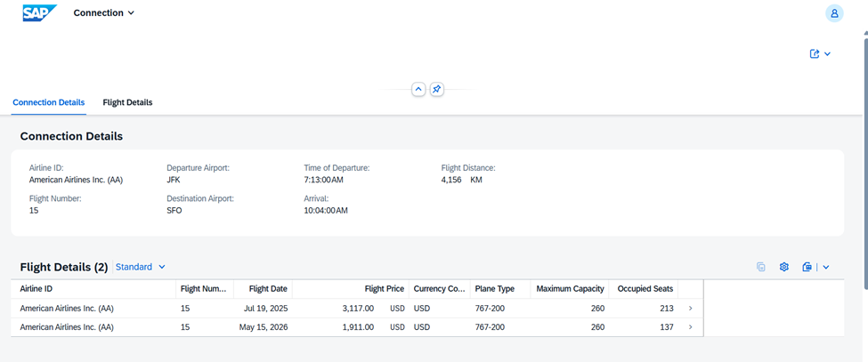The width and height of the screenshot is (868, 362).
Task: Click the Flight Price column header
Action: point(384,289)
